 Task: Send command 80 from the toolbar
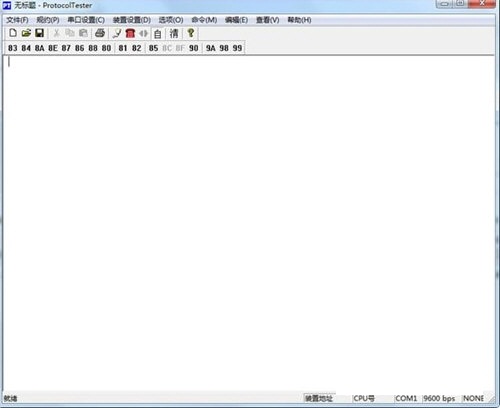click(x=106, y=48)
